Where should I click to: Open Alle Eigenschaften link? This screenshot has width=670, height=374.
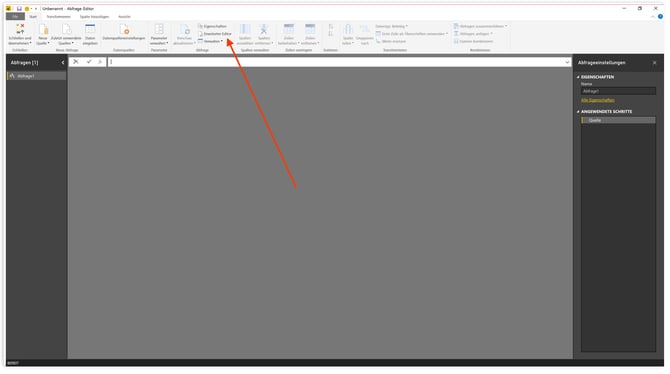click(598, 100)
